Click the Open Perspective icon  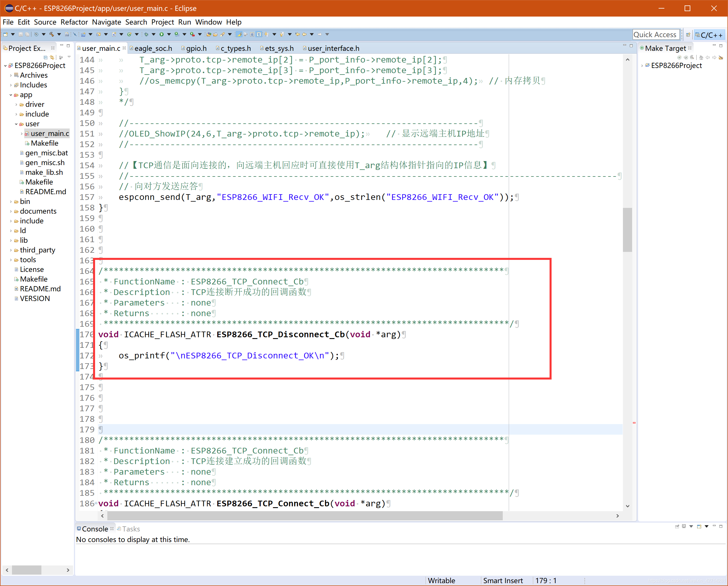(688, 35)
